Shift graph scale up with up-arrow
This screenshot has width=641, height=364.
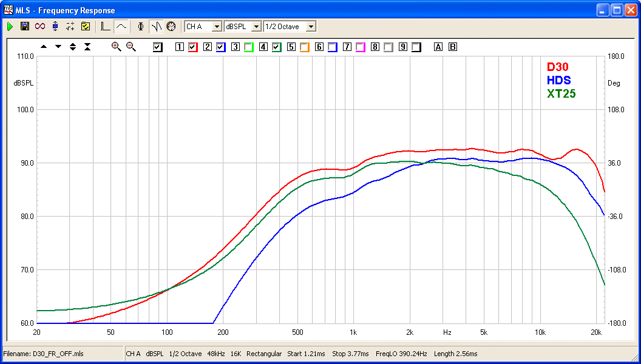tap(44, 47)
